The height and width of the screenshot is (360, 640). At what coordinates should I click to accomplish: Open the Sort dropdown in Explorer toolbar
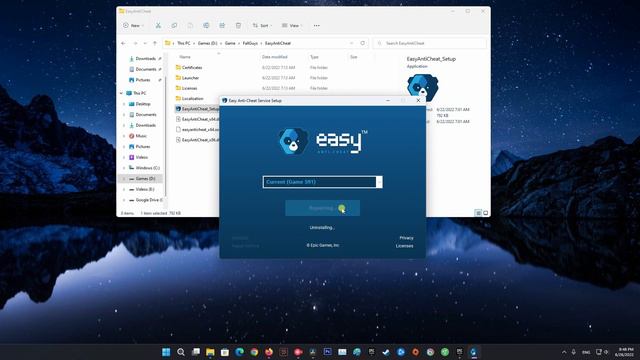[x=262, y=25]
